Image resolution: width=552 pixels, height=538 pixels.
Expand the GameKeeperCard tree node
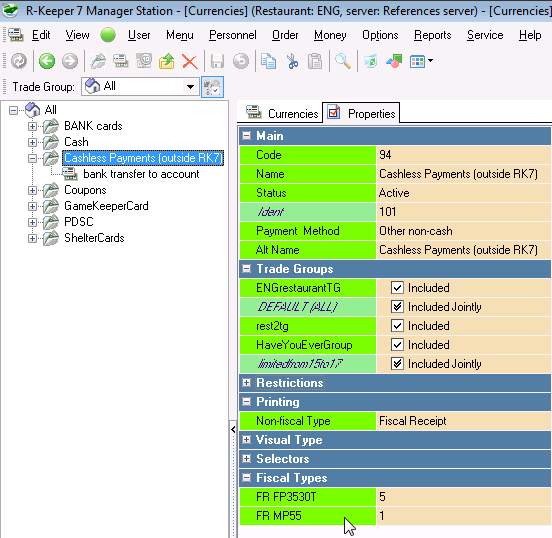click(x=32, y=206)
